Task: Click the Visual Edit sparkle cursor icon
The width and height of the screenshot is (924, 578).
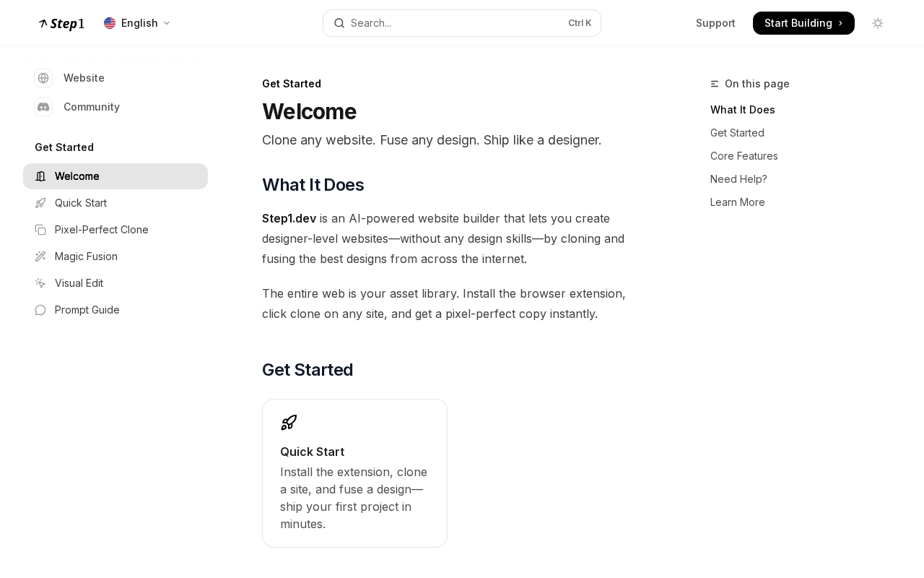Action: coord(40,283)
